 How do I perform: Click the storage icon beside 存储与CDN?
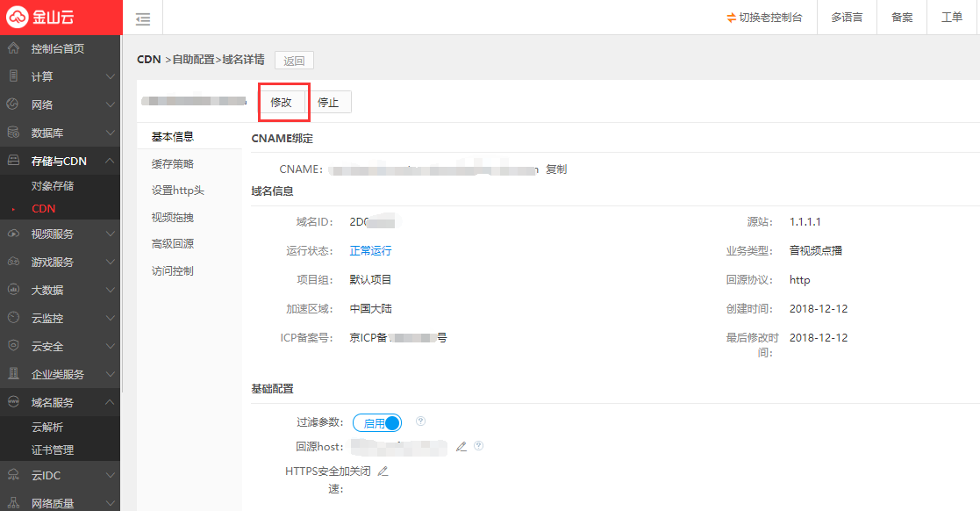[13, 161]
